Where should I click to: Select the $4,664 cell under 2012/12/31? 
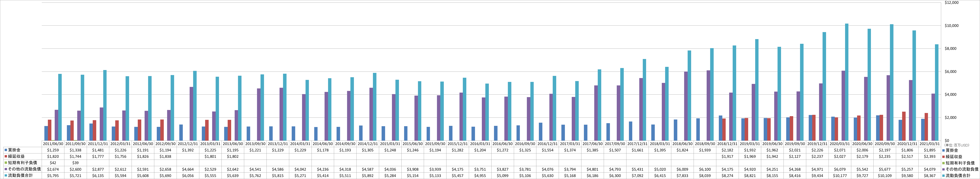click(x=188, y=169)
